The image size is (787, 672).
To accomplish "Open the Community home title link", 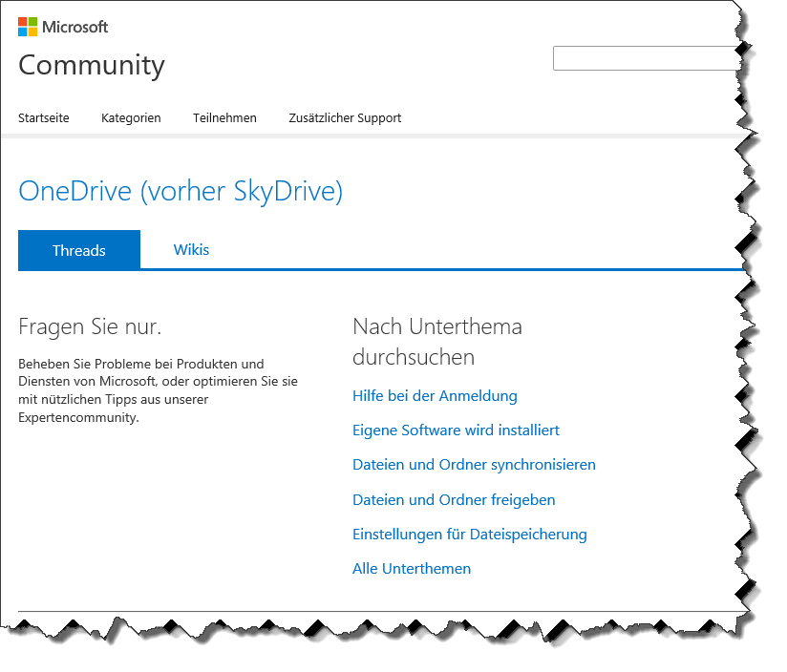I will pos(92,65).
